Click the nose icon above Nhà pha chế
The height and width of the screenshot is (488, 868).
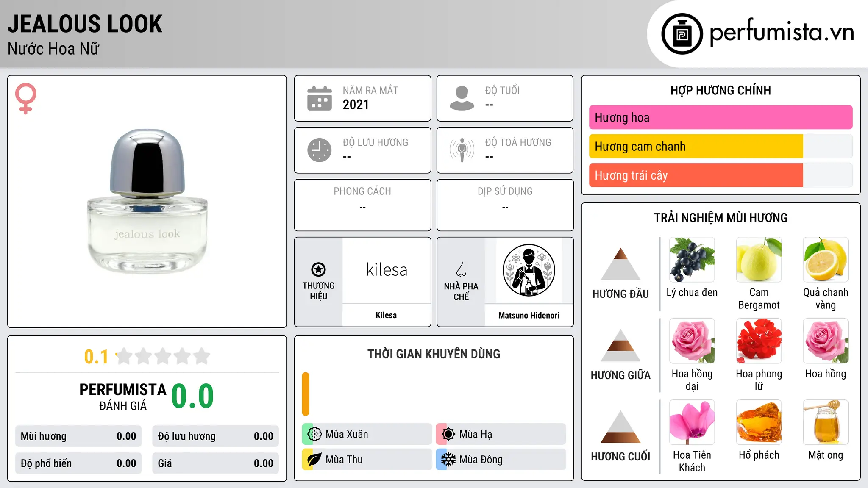point(461,269)
